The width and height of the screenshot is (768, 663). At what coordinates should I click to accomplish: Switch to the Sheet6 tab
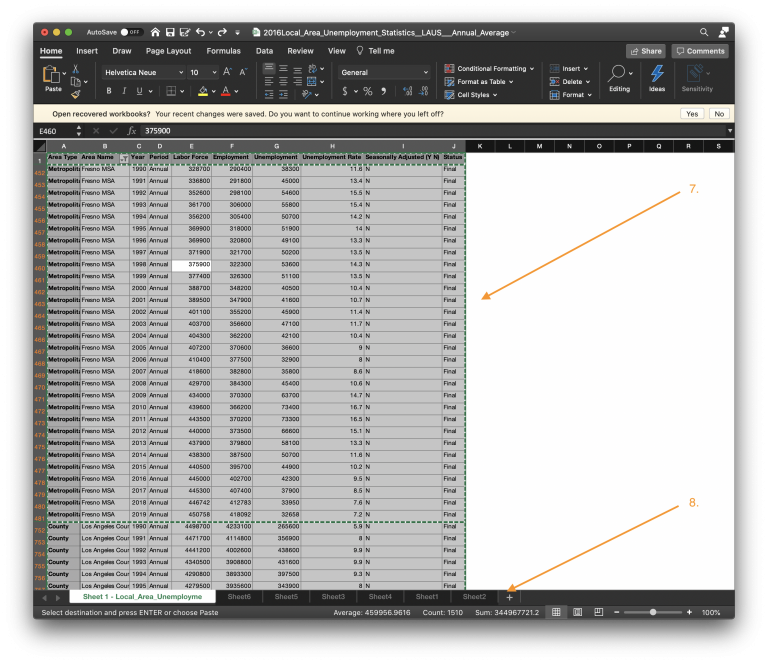coord(239,597)
